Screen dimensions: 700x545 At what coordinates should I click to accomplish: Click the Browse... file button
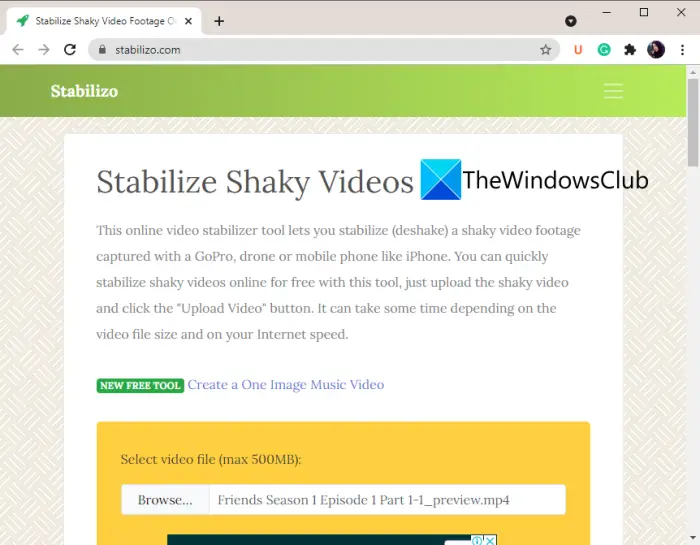pos(165,499)
